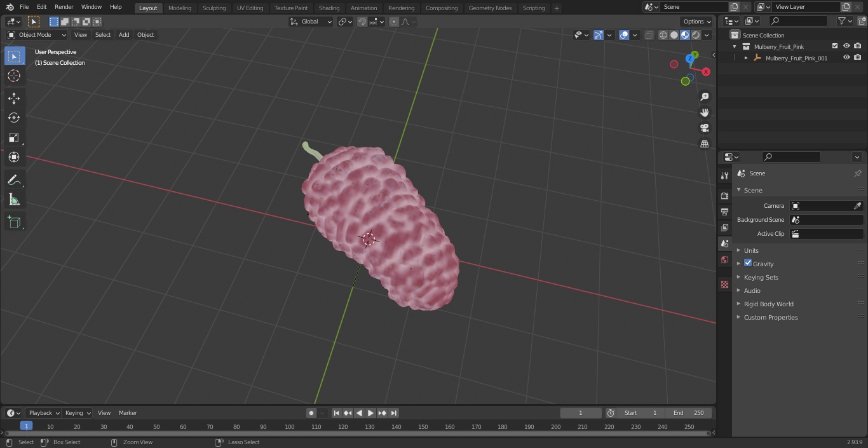Toggle the camera view icon
The width and height of the screenshot is (868, 448).
pos(704,128)
